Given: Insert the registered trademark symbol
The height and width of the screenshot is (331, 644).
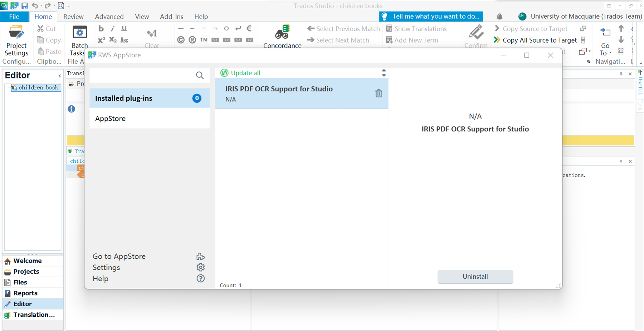Looking at the screenshot, I should coord(192,40).
